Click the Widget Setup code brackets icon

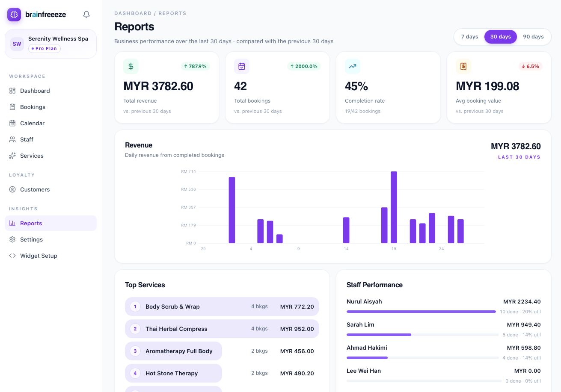[12, 256]
